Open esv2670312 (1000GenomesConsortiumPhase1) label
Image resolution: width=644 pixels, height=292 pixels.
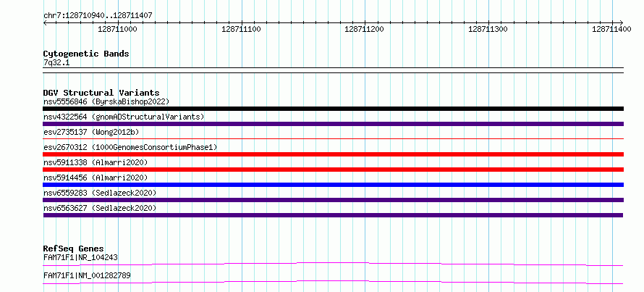pos(130,147)
